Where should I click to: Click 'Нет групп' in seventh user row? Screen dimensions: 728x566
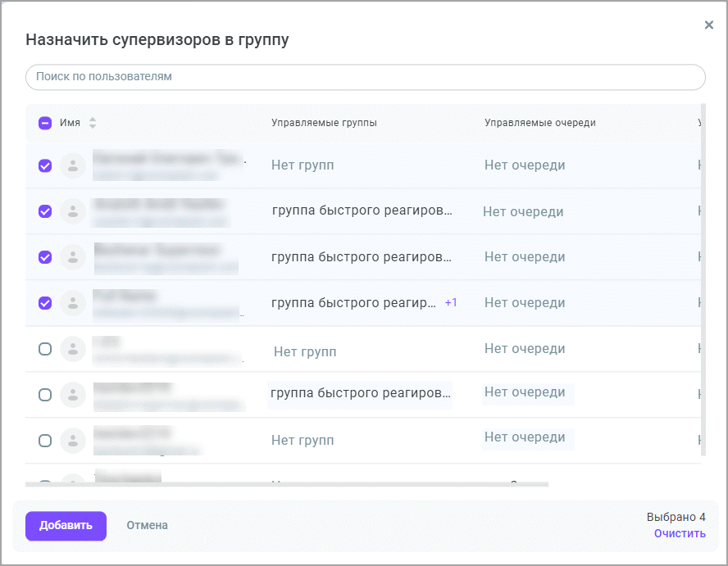303,441
